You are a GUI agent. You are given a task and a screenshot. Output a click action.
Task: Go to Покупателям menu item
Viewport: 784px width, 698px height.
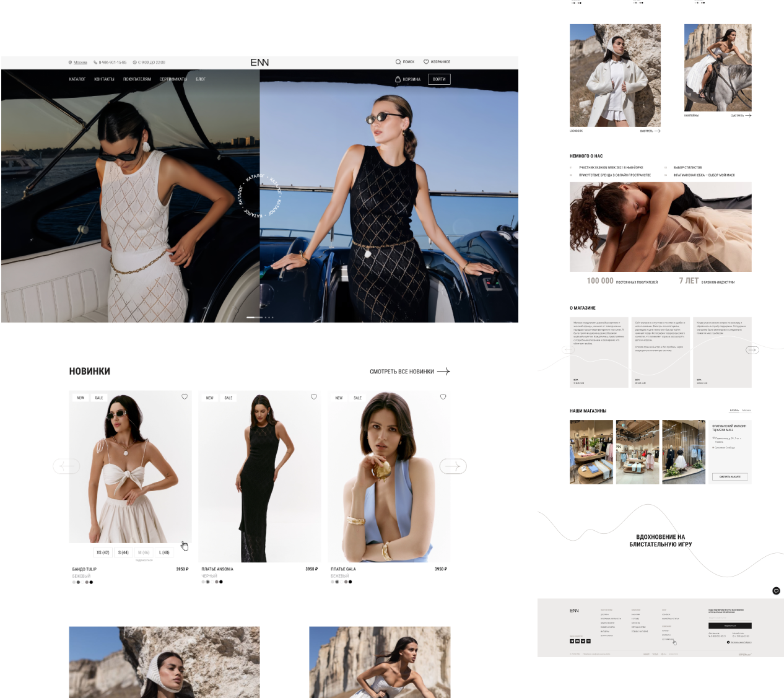tap(137, 79)
